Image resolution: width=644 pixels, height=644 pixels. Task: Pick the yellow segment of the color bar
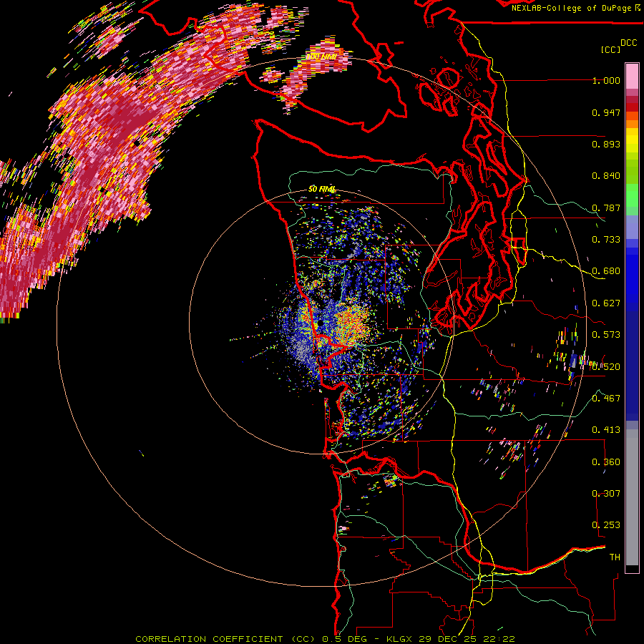pos(632,141)
